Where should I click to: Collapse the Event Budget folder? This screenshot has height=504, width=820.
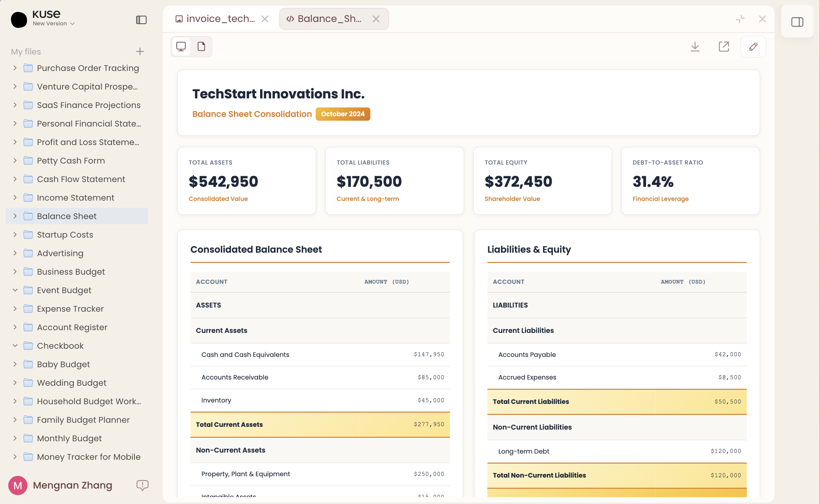pos(15,290)
